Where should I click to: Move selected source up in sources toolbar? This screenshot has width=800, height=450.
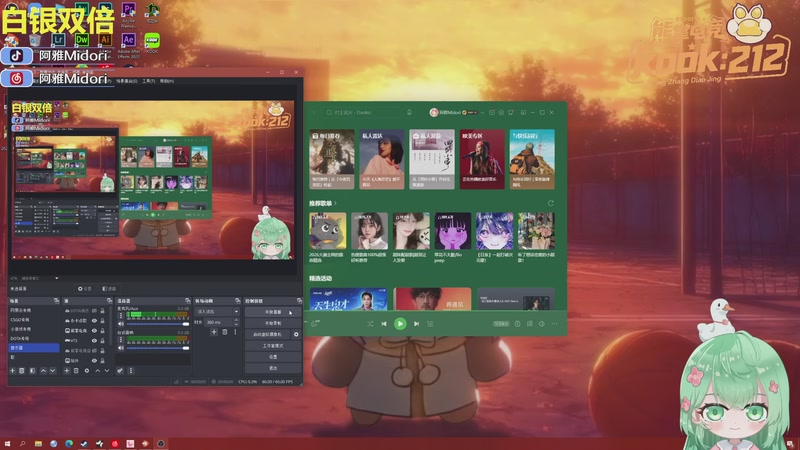click(97, 371)
